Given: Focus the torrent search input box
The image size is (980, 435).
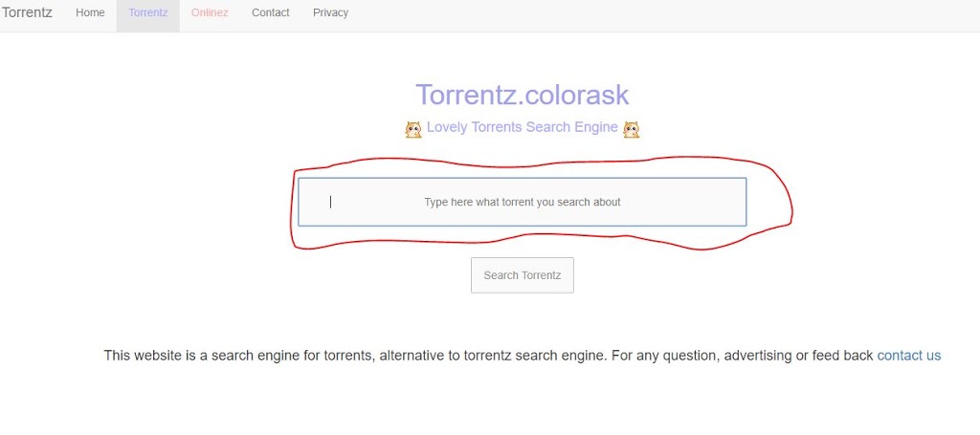Looking at the screenshot, I should 522,202.
